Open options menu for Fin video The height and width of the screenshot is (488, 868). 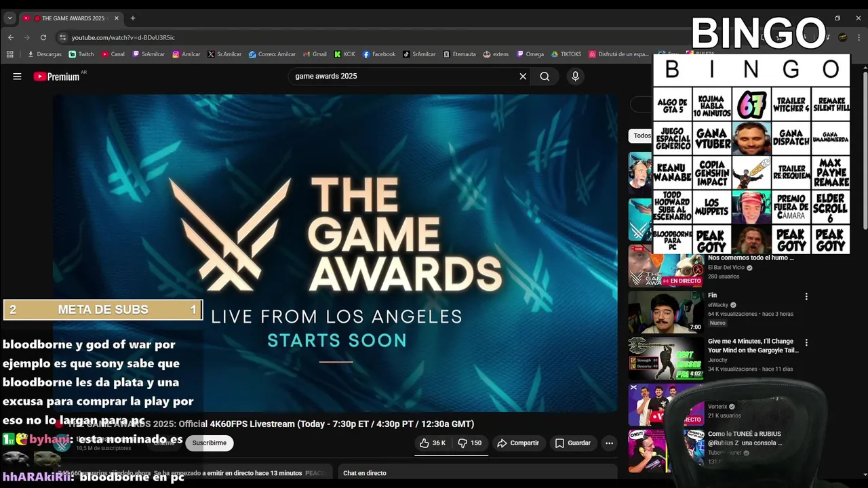806,296
